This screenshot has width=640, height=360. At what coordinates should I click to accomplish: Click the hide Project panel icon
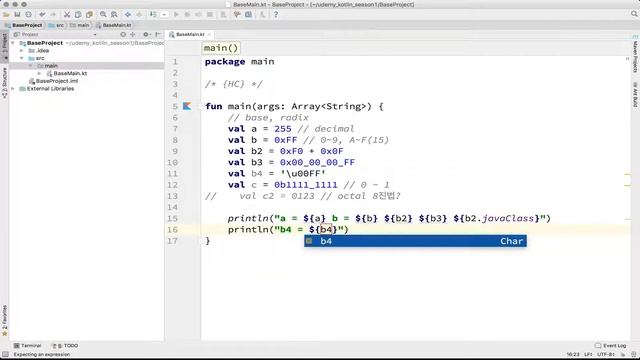tap(158, 34)
